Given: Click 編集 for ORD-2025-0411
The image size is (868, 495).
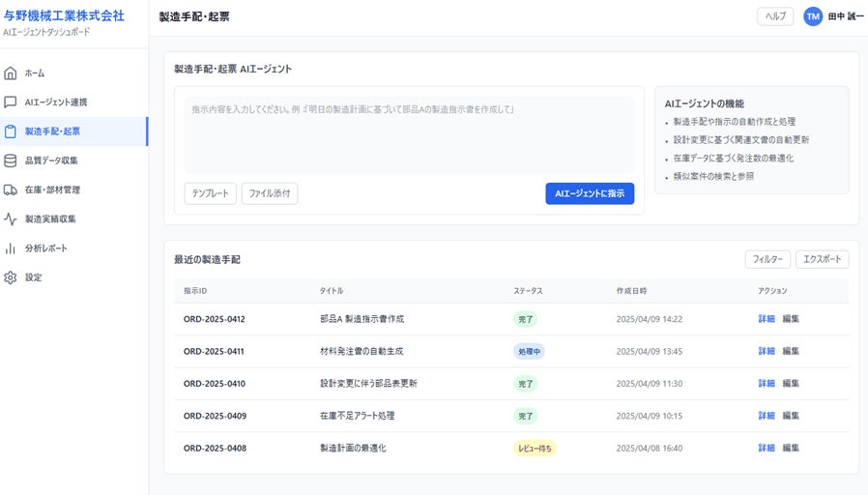Looking at the screenshot, I should tap(791, 351).
